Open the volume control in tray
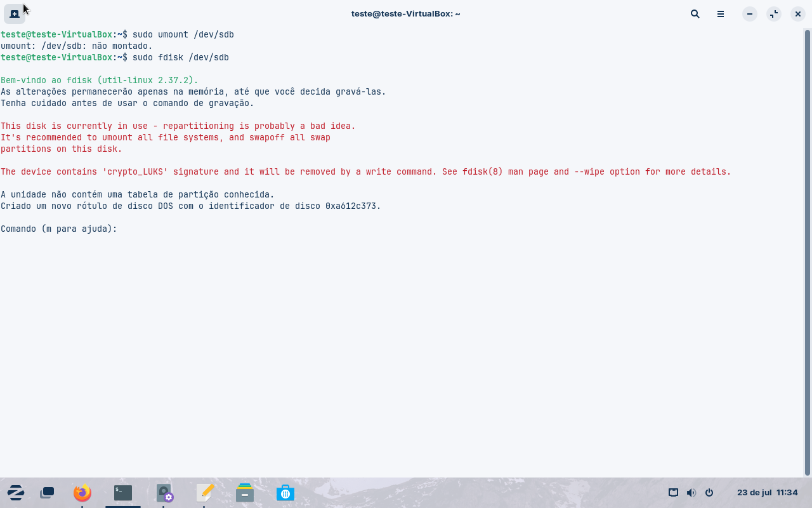 691,493
